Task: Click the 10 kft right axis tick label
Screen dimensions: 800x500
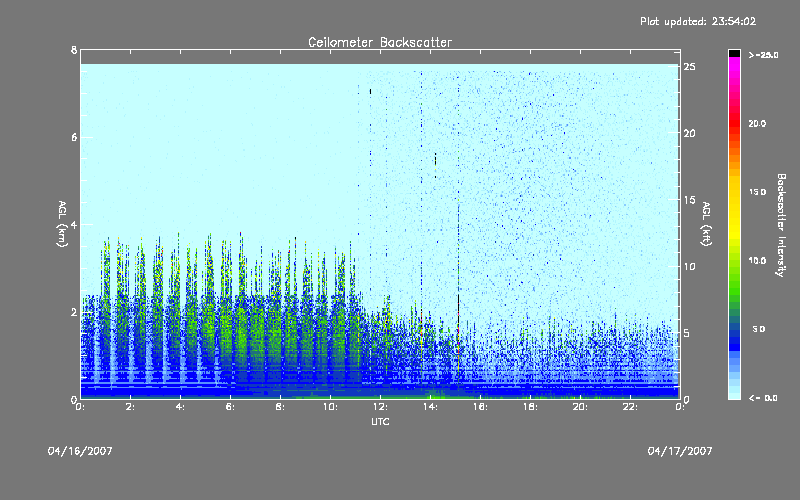Action: coord(690,266)
